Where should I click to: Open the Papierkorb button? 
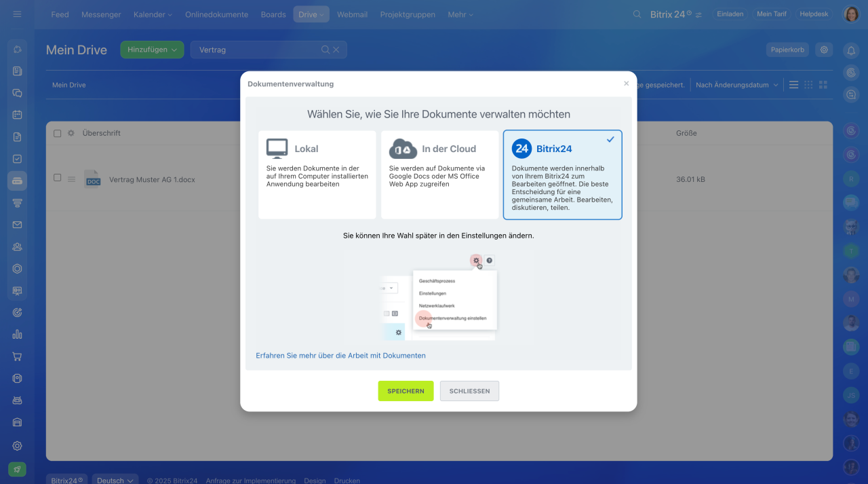[788, 50]
